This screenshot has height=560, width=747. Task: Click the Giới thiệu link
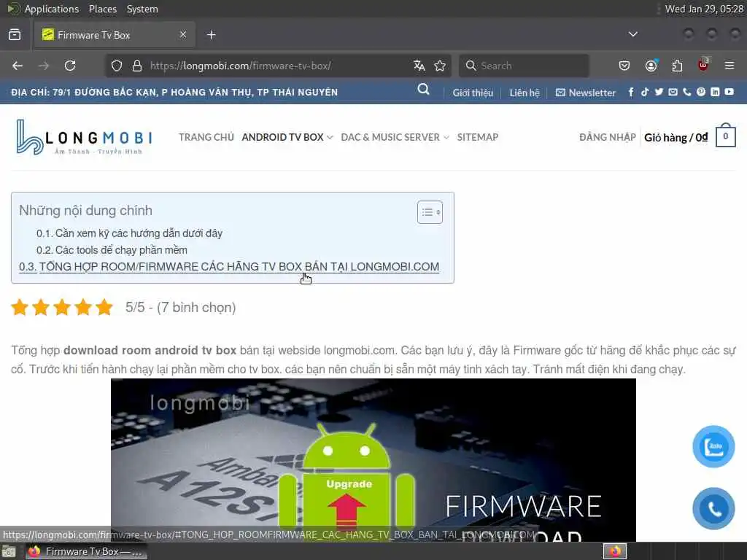[473, 93]
